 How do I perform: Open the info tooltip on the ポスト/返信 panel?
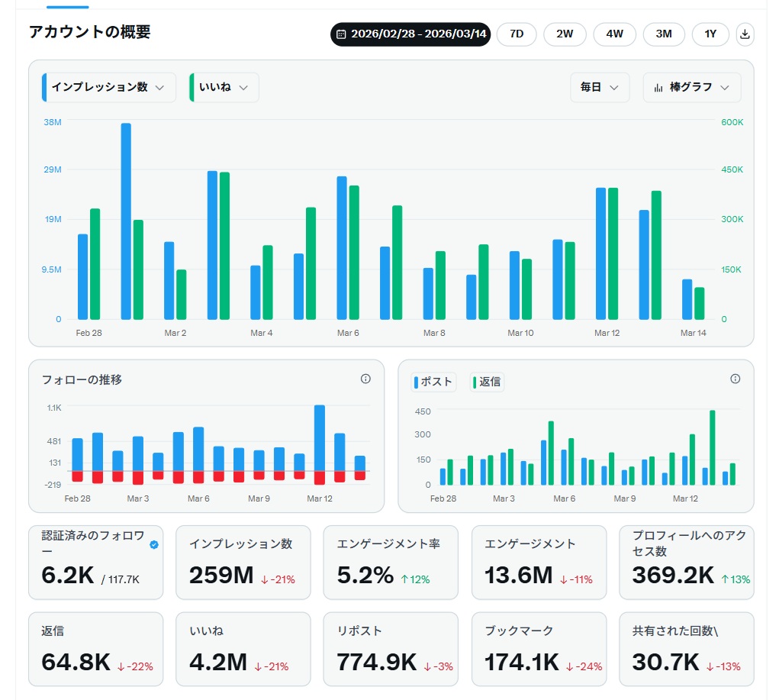click(735, 378)
